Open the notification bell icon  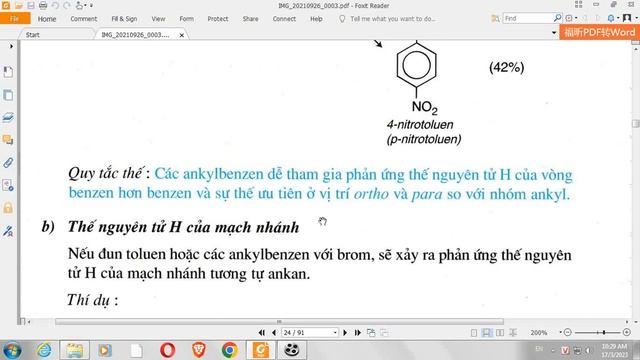click(611, 18)
